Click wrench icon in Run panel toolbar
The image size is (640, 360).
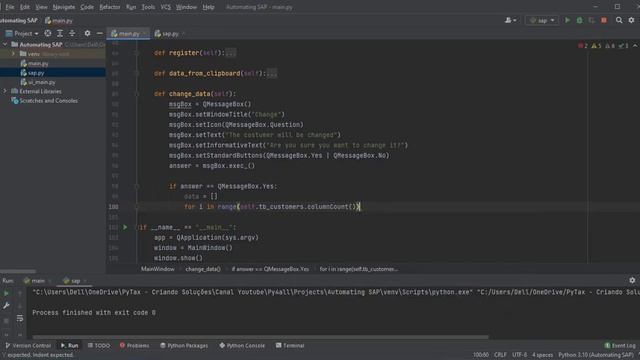pos(6,306)
